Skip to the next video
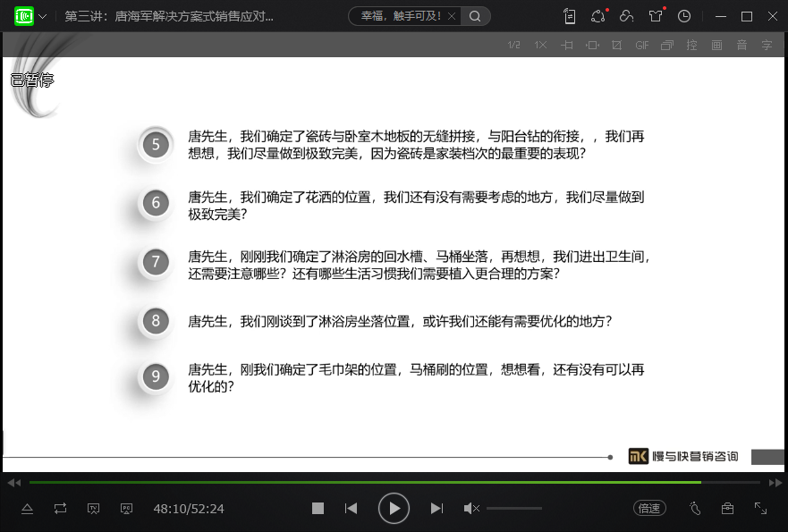Viewport: 788px width, 532px height. [436, 508]
